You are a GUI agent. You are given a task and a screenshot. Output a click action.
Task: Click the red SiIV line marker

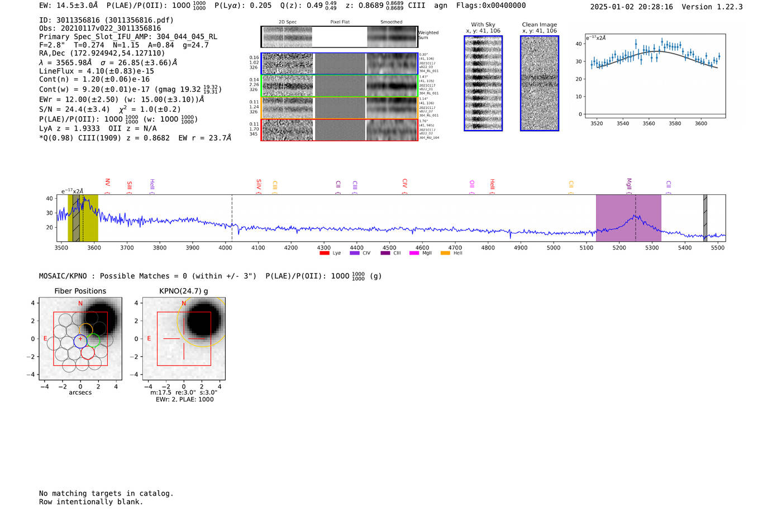point(258,186)
